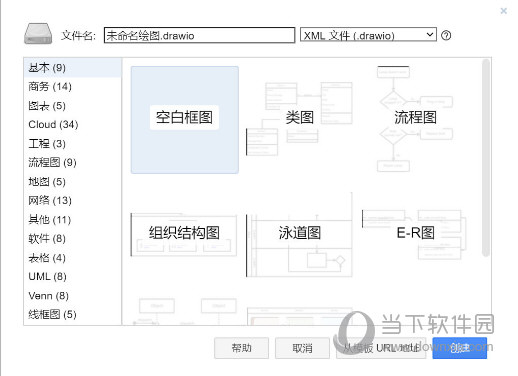Screen dimensions: 518x376
Task: Click the 取消 cancel button
Action: tap(302, 348)
